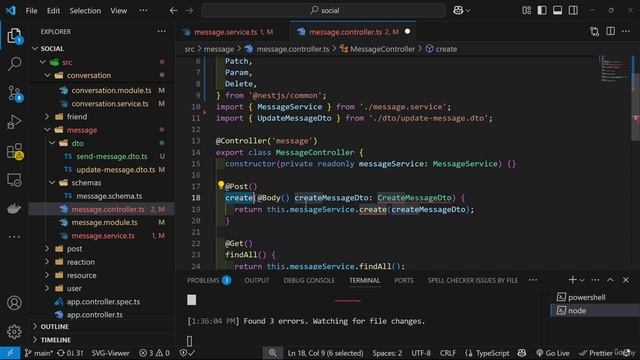Open message.schema.ts in explorer
This screenshot has height=360, width=640.
[109, 196]
